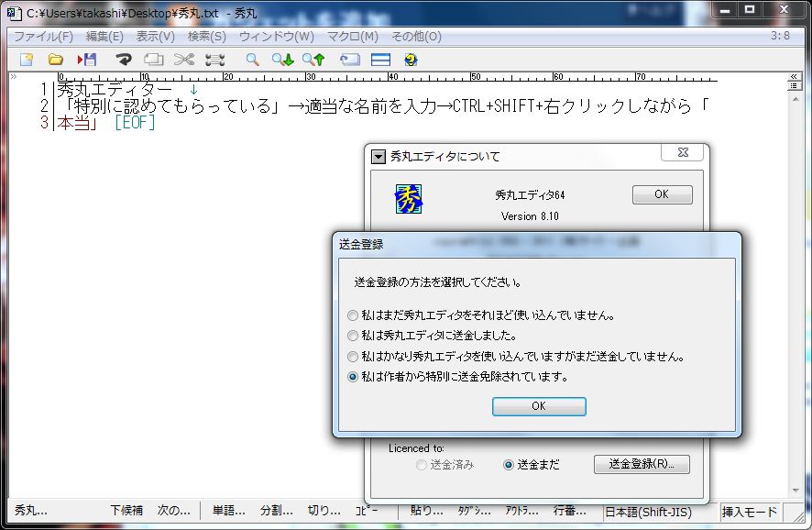Click the help question mark icon
This screenshot has width=812, height=530.
click(x=411, y=60)
